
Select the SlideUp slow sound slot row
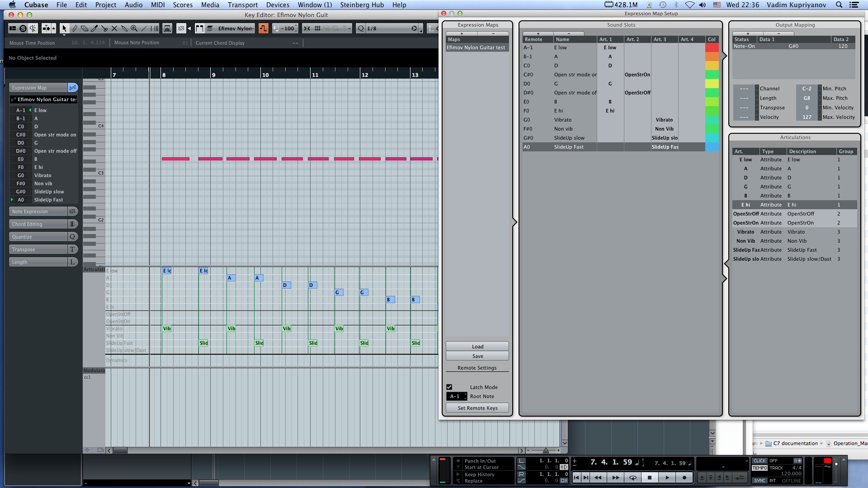pyautogui.click(x=570, y=138)
